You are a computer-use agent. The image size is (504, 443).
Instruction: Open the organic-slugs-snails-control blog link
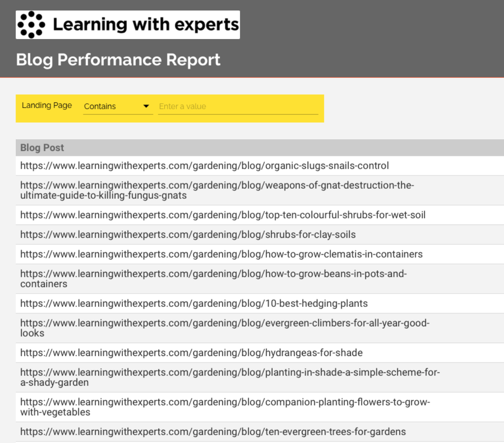[204, 165]
